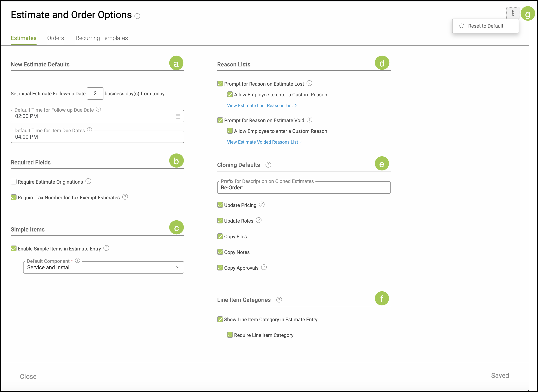Select Reset to Default menu option

pyautogui.click(x=485, y=26)
